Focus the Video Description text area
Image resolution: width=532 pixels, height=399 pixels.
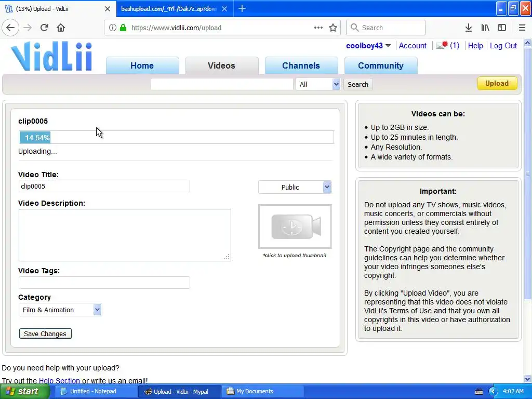(125, 235)
